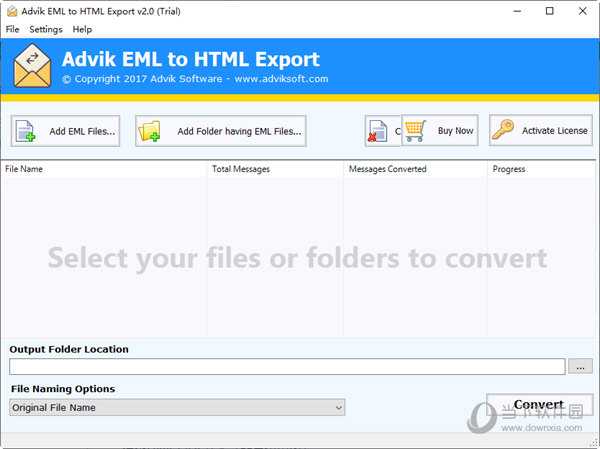
Task: Click the Messages Converted column header
Action: click(x=415, y=169)
